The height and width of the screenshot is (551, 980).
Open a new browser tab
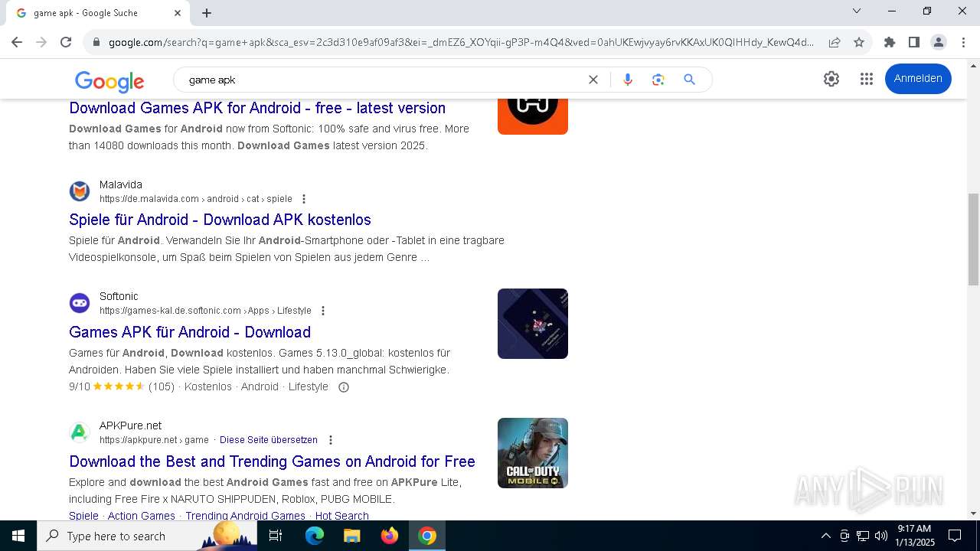(207, 13)
